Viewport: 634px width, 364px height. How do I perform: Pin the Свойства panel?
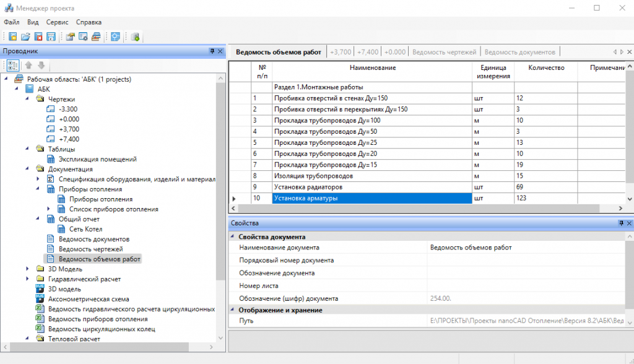pyautogui.click(x=622, y=223)
